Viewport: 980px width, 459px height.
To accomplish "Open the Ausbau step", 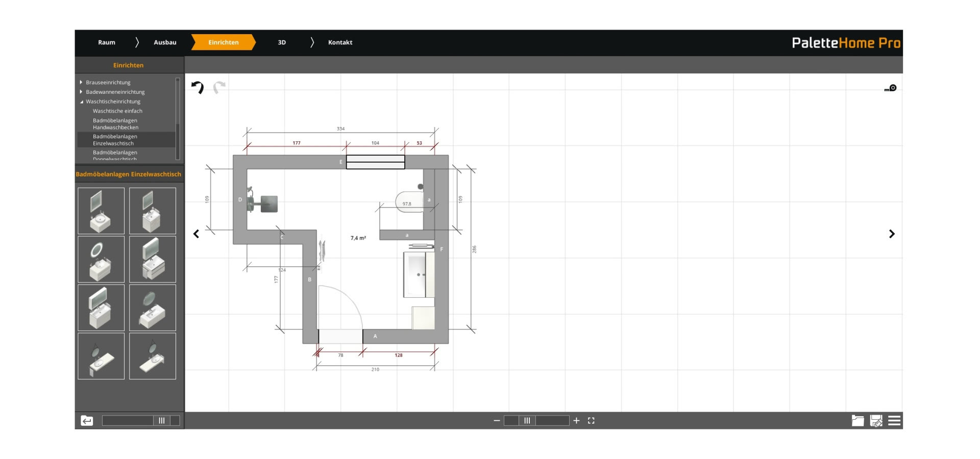I will [165, 42].
